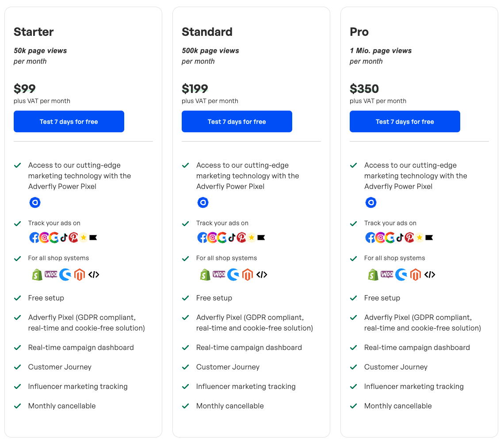Click the Adverfly Power Pixel logo under Starter
Screen dimensions: 504x446
35,203
